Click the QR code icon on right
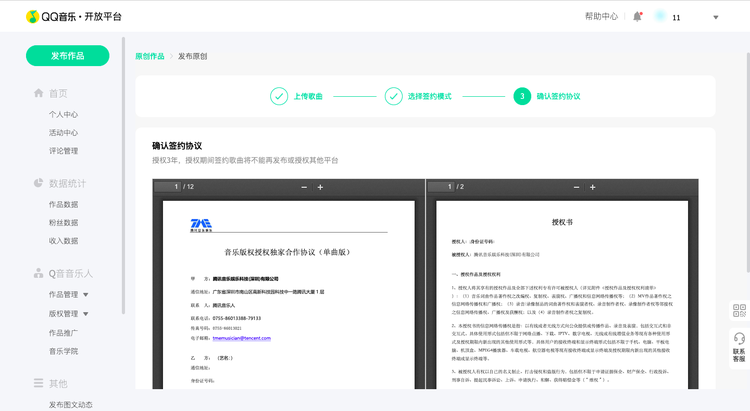The width and height of the screenshot is (750, 411). pos(739,311)
